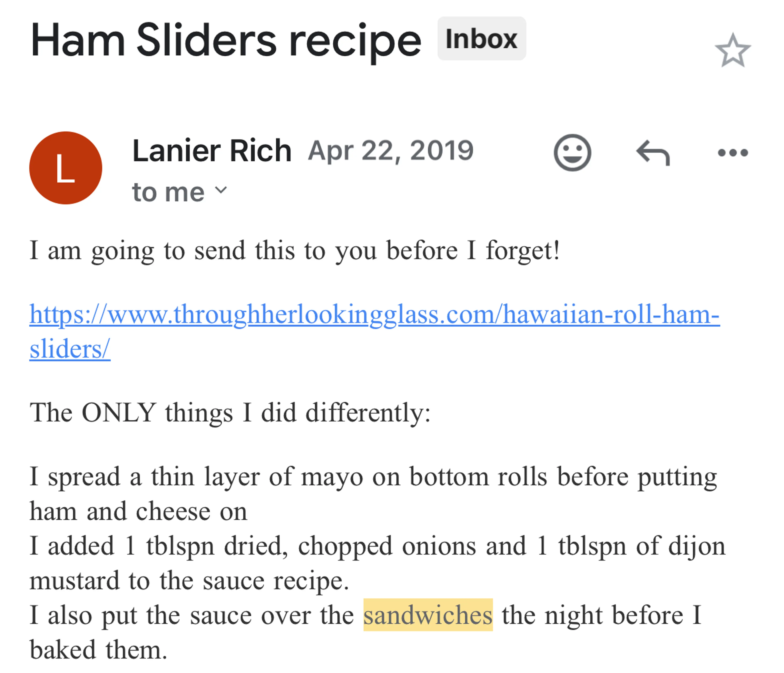The height and width of the screenshot is (673, 784).
Task: Open the throughherlookingglass.com recipe link
Action: coord(375,315)
